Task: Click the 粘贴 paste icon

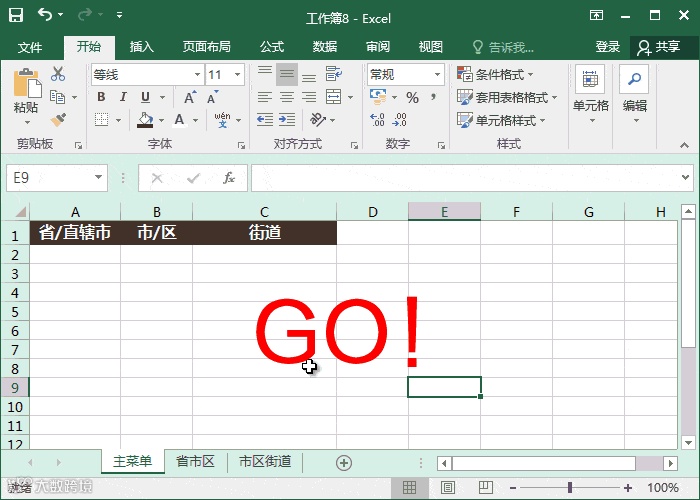Action: pos(27,83)
